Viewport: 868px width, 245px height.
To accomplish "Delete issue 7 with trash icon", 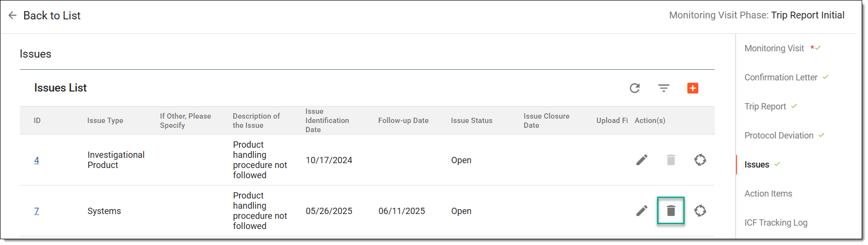I will pyautogui.click(x=671, y=211).
